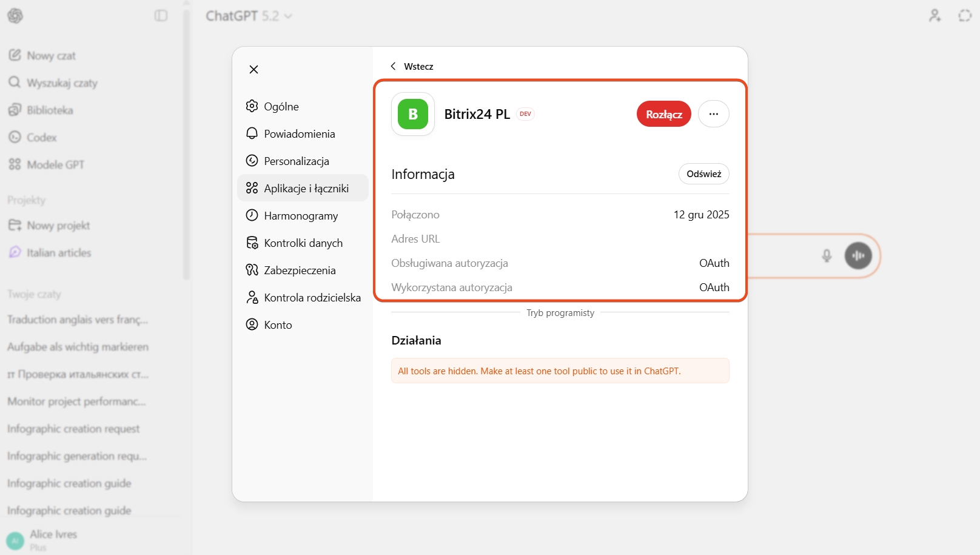Screen dimensions: 980x555
Task: Go back using the Wstecz arrow
Action: point(412,66)
